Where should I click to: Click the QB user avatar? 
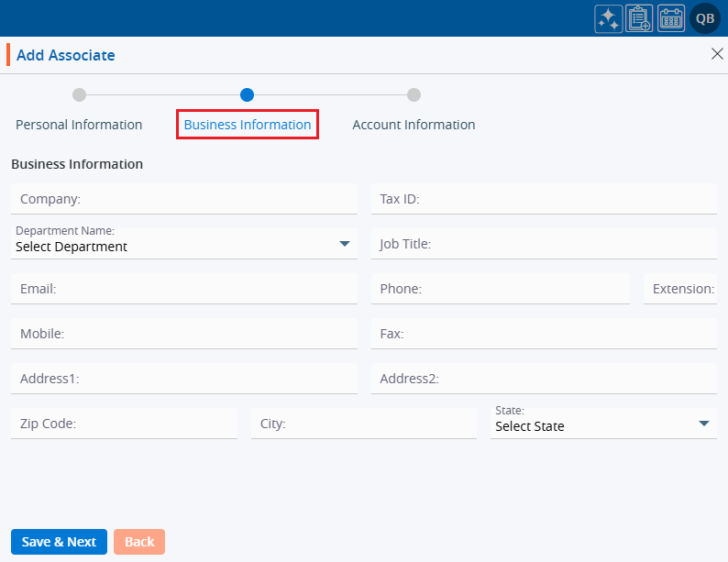point(705,18)
